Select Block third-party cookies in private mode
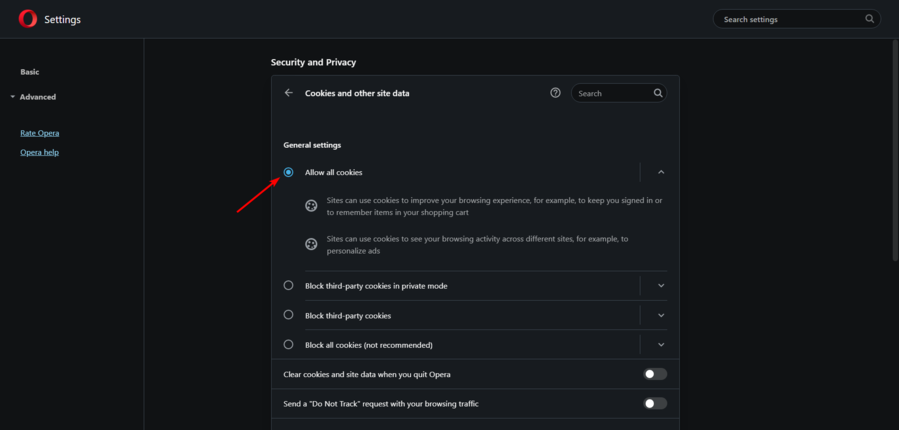The image size is (899, 430). coord(288,286)
